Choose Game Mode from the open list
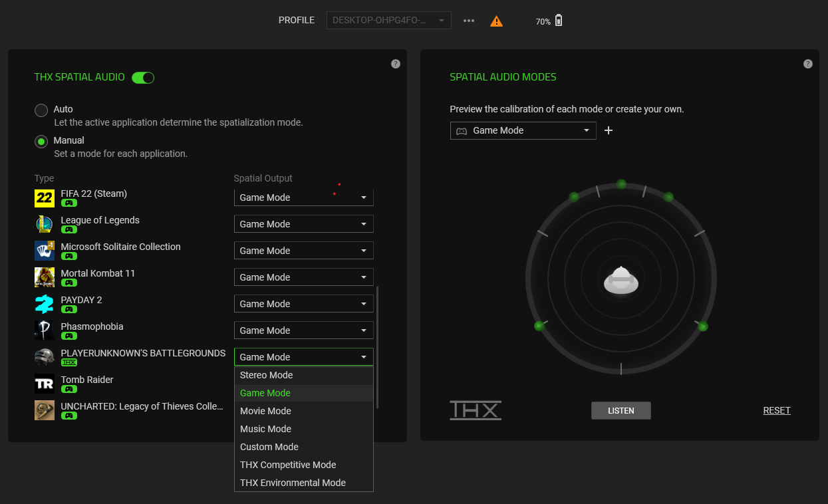 pos(304,393)
